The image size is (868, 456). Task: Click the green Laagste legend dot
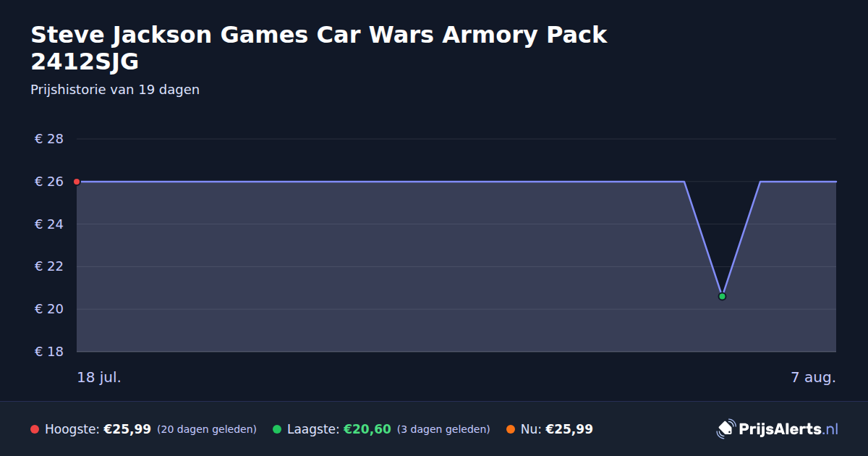[x=277, y=429]
